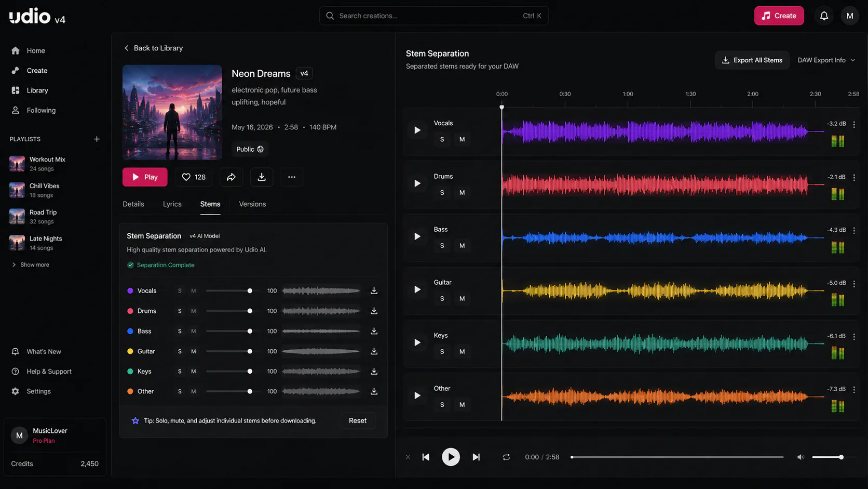The height and width of the screenshot is (489, 868).
Task: Mute the Drums stem in the list
Action: pyautogui.click(x=194, y=311)
